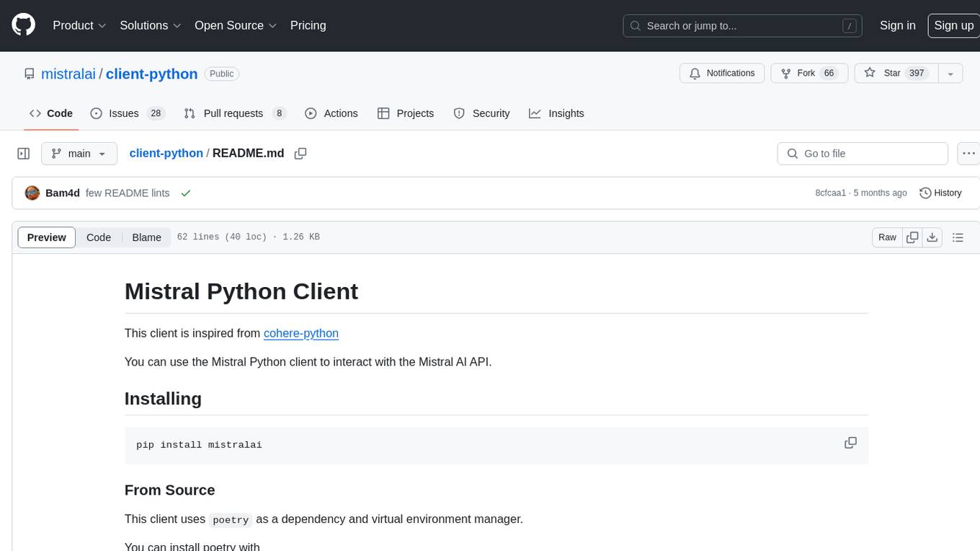Screen dimensions: 980x551
Task: Copy the README.md file path
Action: 300,154
